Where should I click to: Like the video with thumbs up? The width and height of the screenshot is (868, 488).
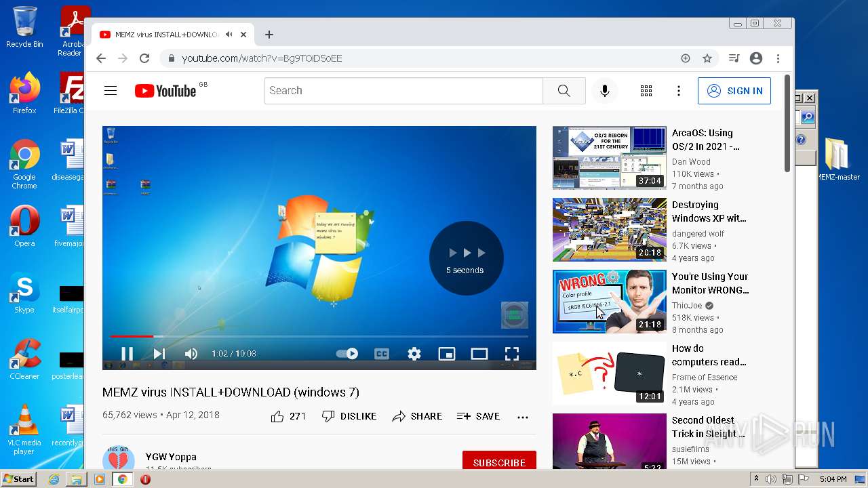click(x=288, y=416)
